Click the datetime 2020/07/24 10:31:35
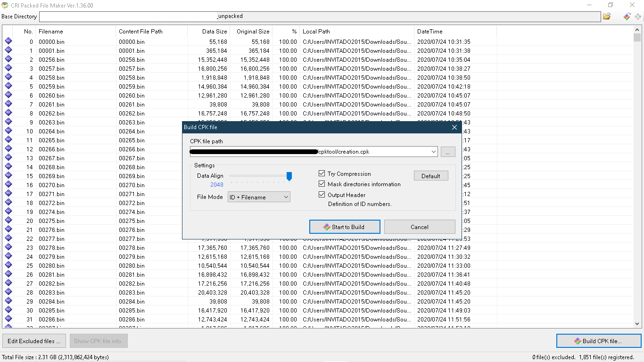Screen dimensions: 644x362 tap(444, 41)
